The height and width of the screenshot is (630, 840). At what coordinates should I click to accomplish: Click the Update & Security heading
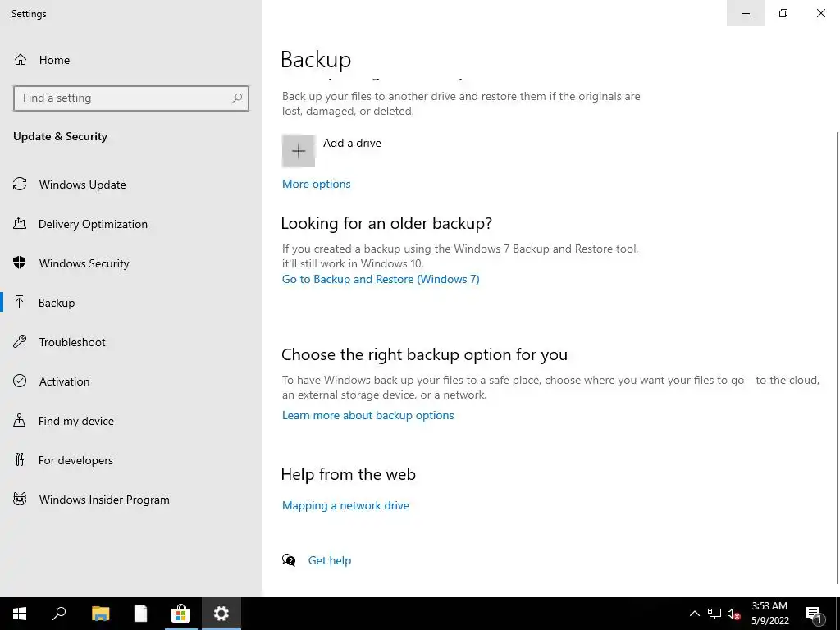[60, 137]
